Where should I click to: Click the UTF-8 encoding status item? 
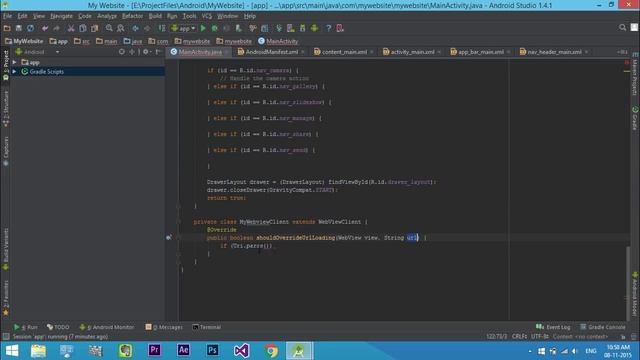point(540,337)
